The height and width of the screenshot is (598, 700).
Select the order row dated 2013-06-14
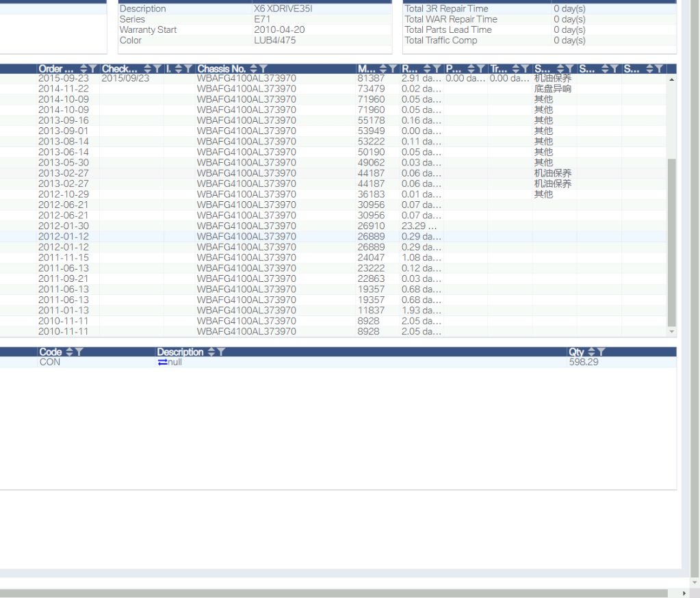point(333,152)
